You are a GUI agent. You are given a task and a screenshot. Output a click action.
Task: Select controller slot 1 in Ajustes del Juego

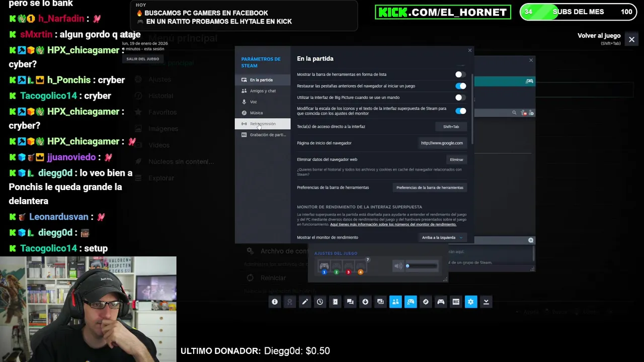(x=324, y=267)
